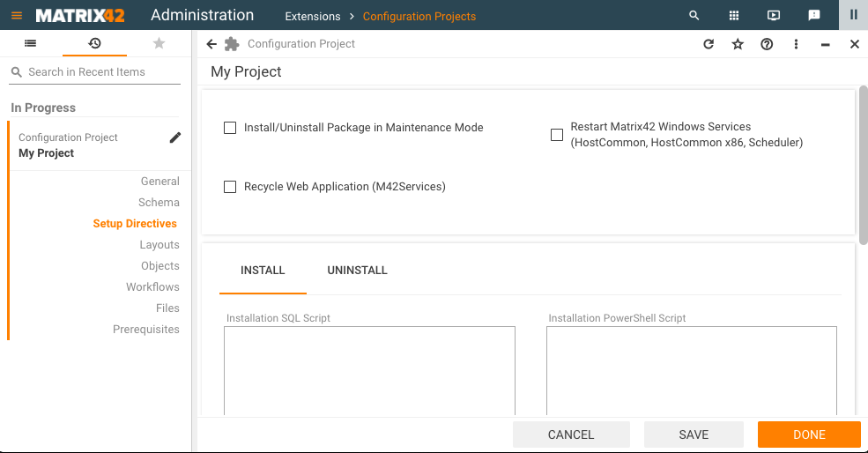Open the Favorites star tab in sidebar
This screenshot has height=453, width=868.
[159, 43]
